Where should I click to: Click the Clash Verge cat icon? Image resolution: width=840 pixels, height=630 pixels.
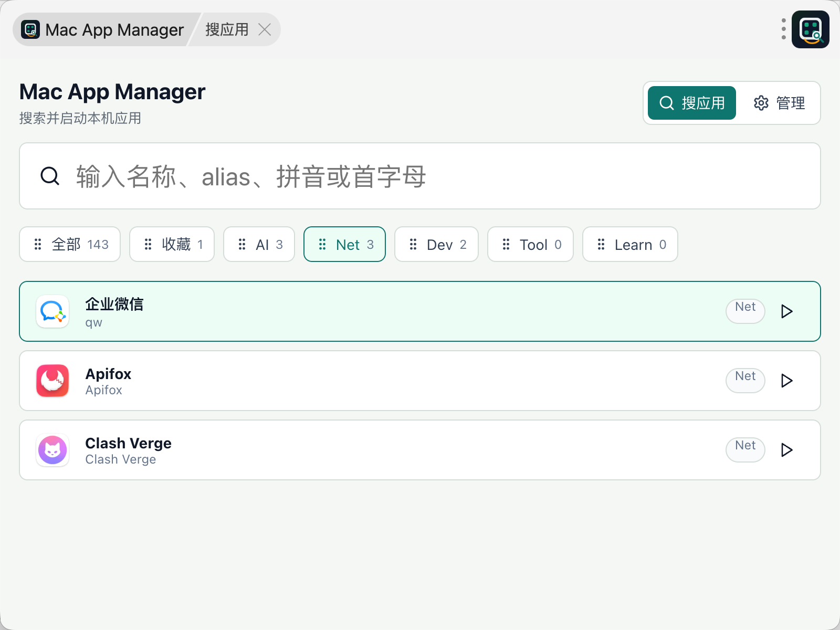click(52, 450)
